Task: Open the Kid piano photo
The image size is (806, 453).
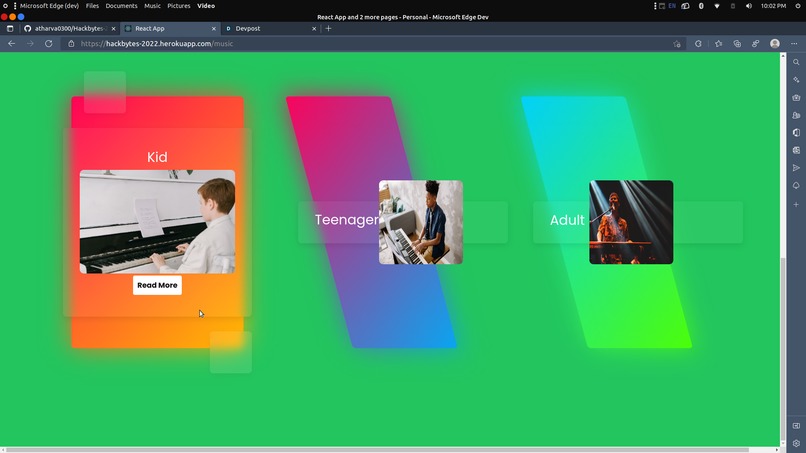Action: pos(157,222)
